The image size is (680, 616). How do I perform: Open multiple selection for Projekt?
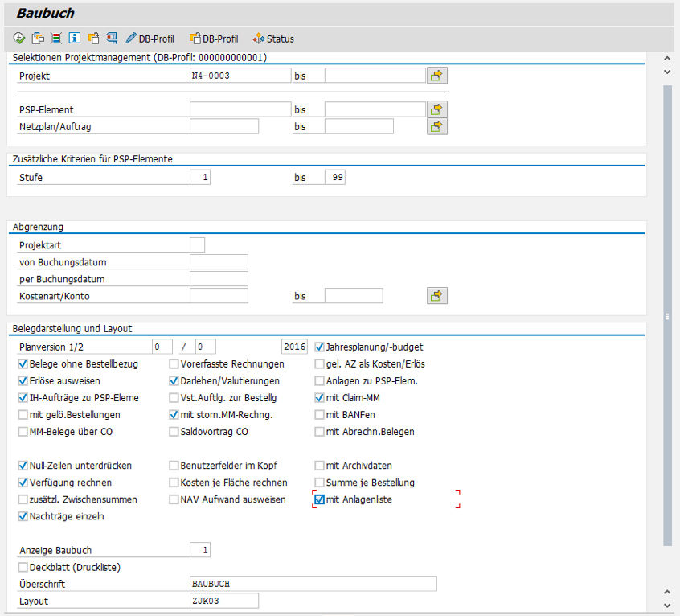(x=436, y=76)
